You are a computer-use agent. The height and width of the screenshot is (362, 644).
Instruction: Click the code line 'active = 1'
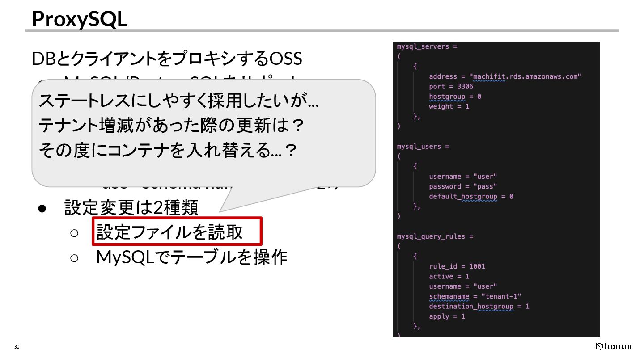click(449, 276)
